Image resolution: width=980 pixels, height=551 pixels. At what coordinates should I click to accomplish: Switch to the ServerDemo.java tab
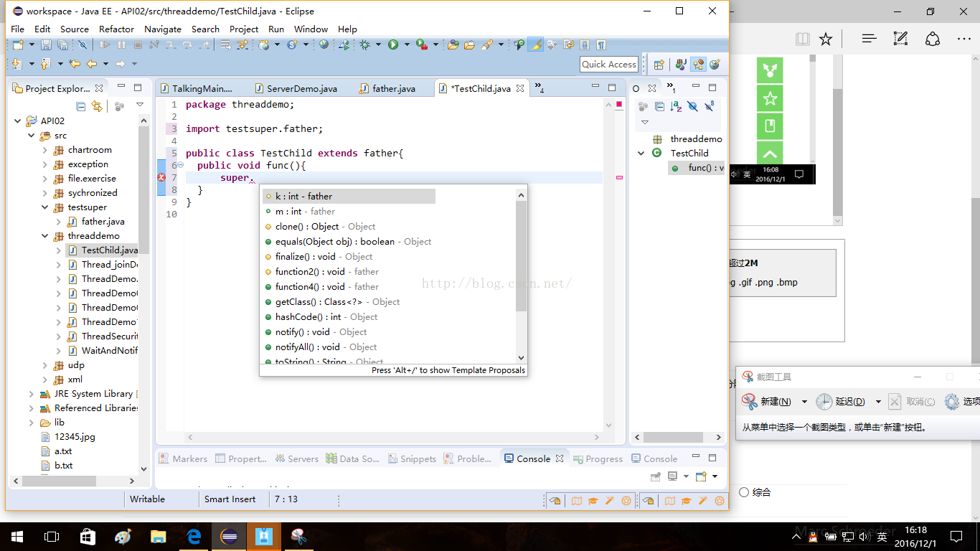[296, 88]
